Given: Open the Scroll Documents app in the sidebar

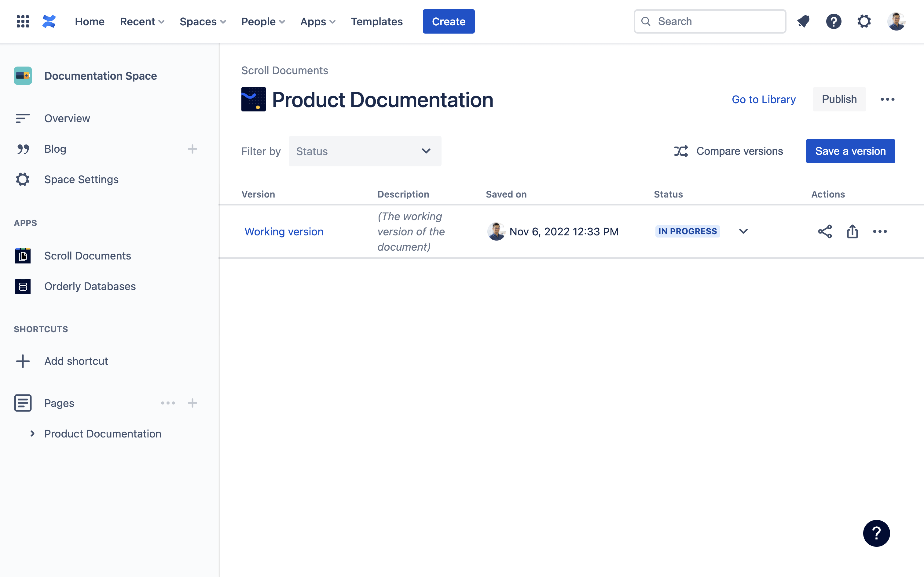Looking at the screenshot, I should 87,256.
